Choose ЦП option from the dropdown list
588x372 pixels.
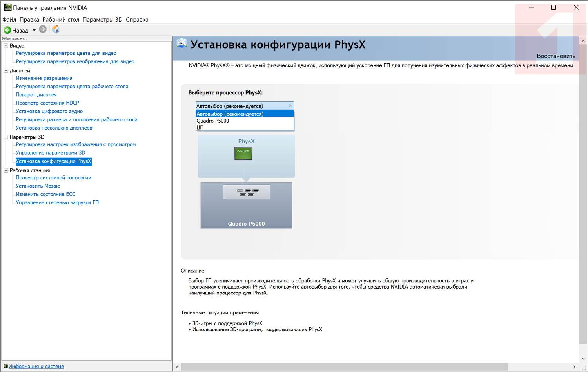coord(245,127)
